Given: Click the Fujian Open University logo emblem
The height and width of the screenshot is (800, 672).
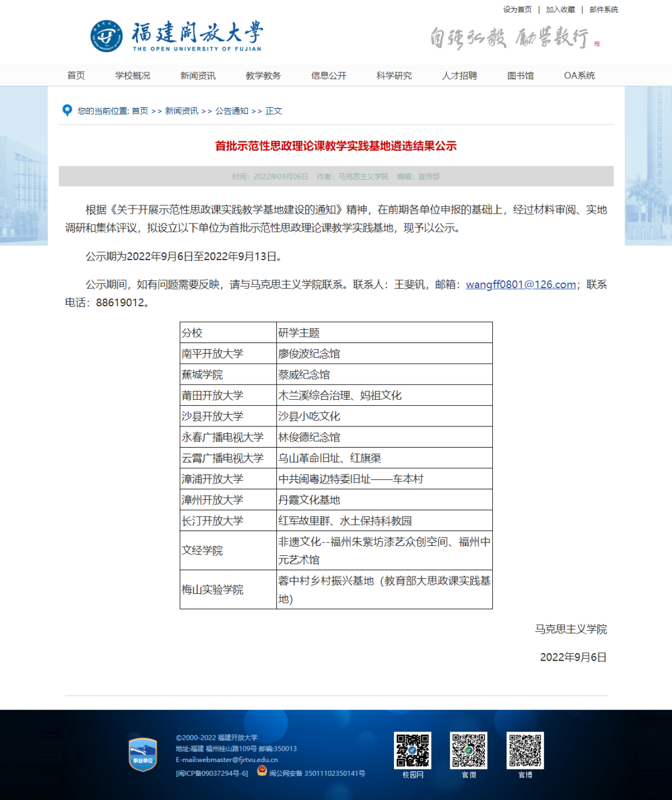Looking at the screenshot, I should pos(106,36).
